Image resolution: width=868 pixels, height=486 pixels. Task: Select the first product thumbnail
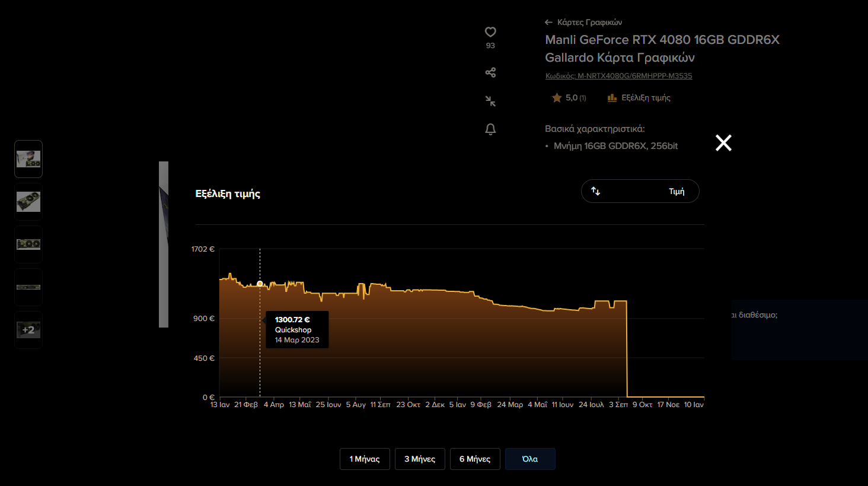point(28,159)
